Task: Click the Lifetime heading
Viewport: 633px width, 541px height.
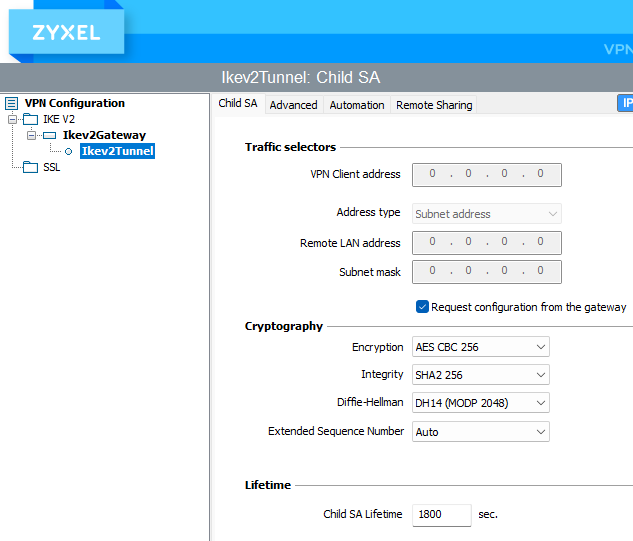Action: [268, 485]
